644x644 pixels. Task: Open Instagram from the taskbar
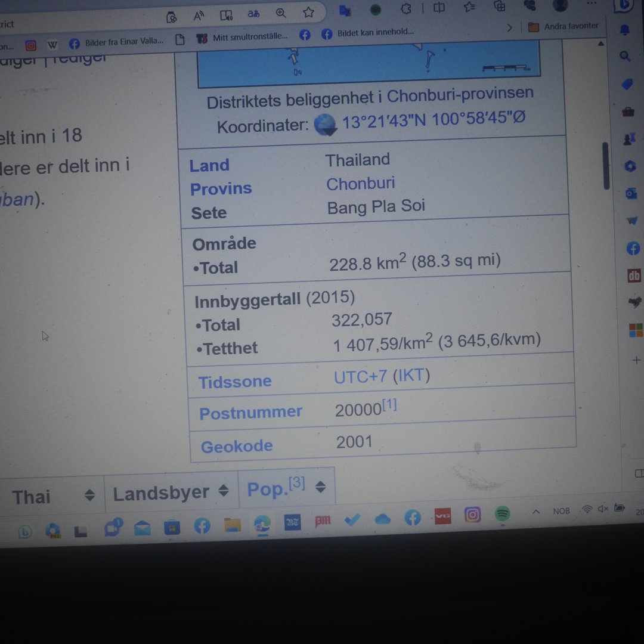click(x=472, y=515)
